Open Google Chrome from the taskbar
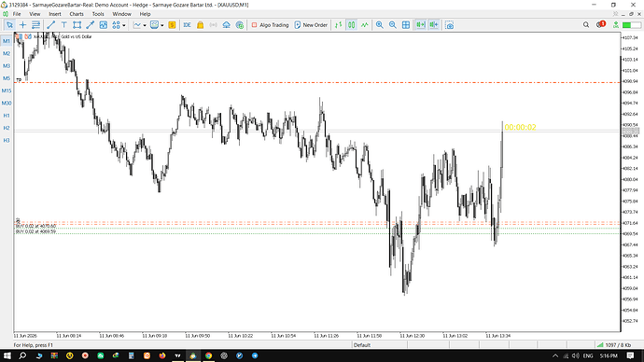This screenshot has height=362, width=644. 209,355
